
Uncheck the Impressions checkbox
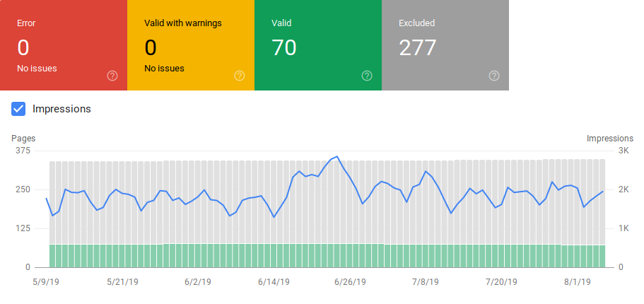point(19,109)
